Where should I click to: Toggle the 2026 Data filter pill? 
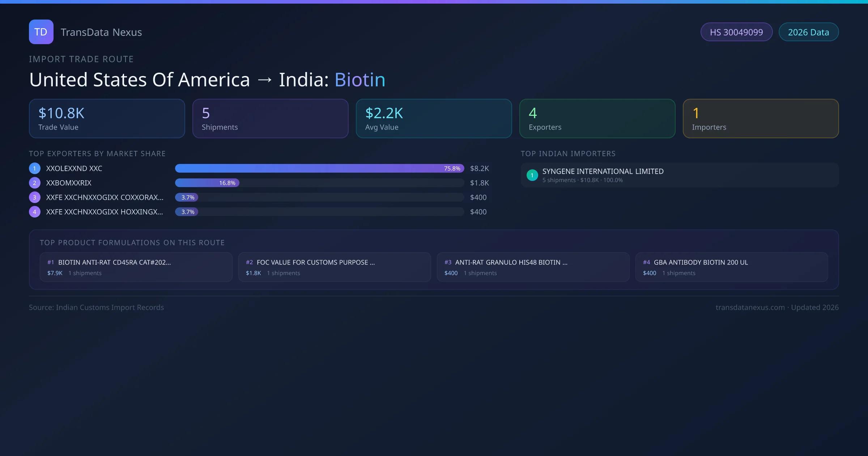(809, 32)
